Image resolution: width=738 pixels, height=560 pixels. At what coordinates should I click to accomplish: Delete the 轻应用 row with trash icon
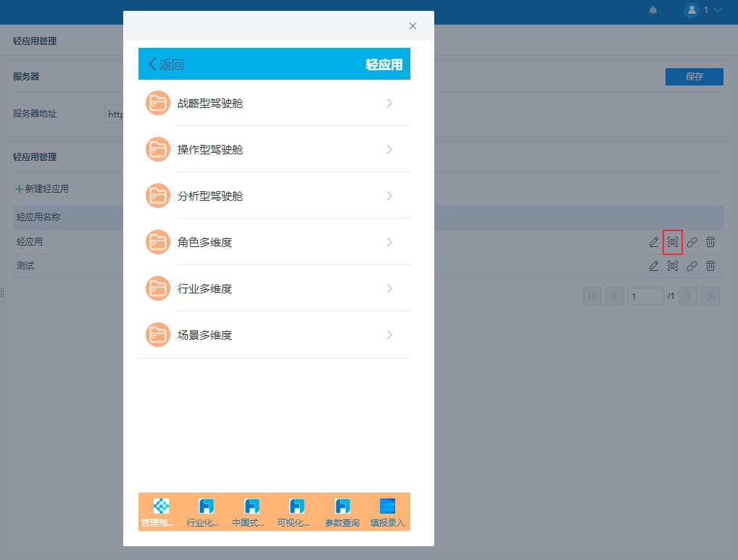tap(710, 242)
